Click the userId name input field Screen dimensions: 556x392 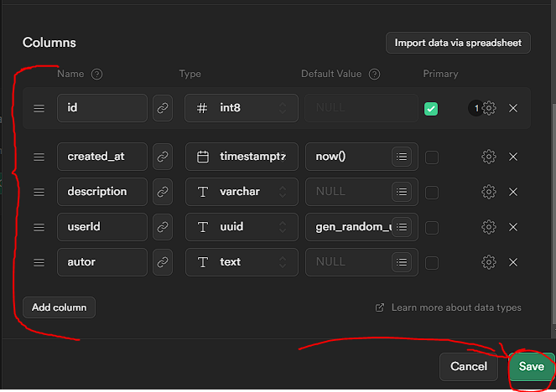[102, 227]
